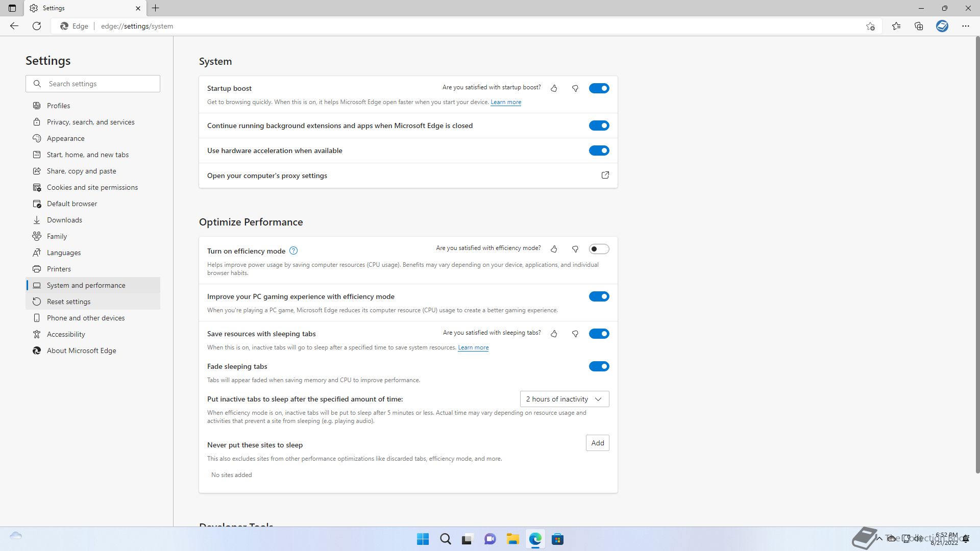Viewport: 980px width, 551px height.
Task: Select System and performance
Action: point(93,285)
